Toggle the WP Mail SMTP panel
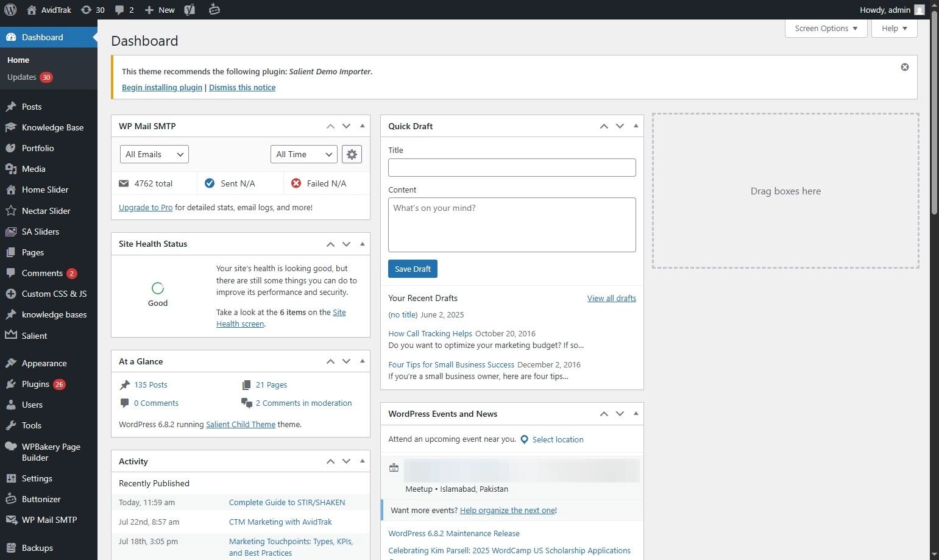 363,126
